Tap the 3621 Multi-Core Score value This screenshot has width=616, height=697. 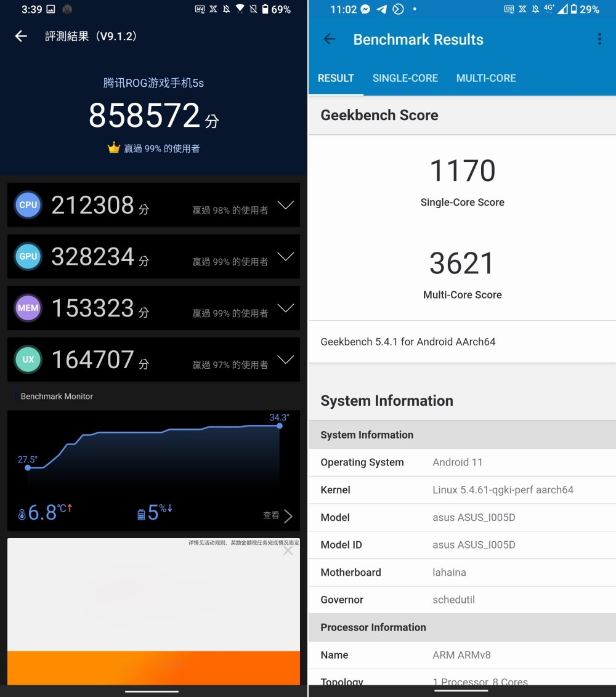(462, 263)
